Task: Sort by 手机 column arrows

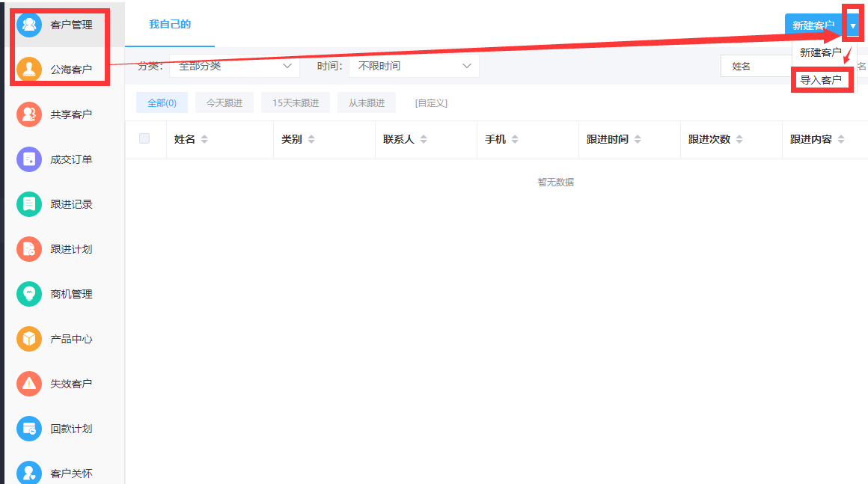Action: point(515,139)
